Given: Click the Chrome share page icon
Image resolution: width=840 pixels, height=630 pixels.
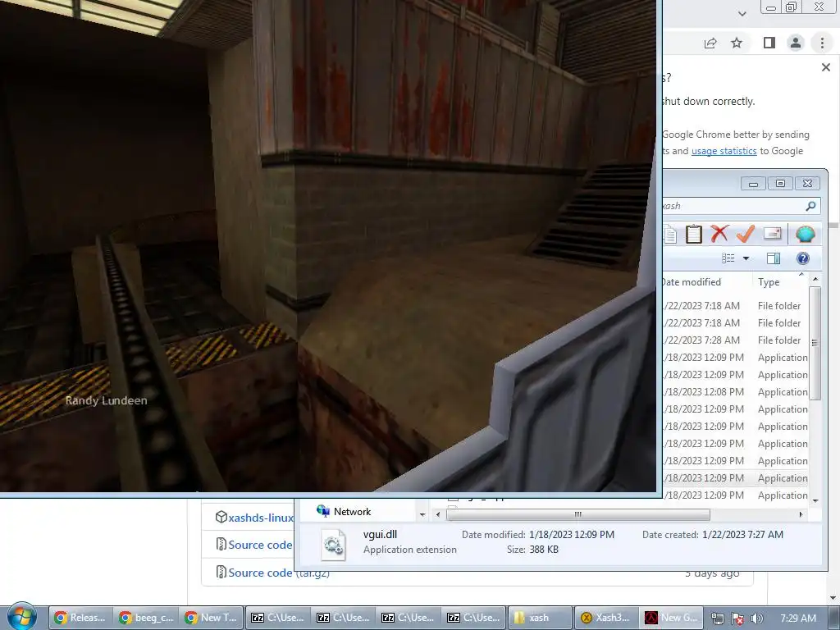Looking at the screenshot, I should tap(710, 43).
